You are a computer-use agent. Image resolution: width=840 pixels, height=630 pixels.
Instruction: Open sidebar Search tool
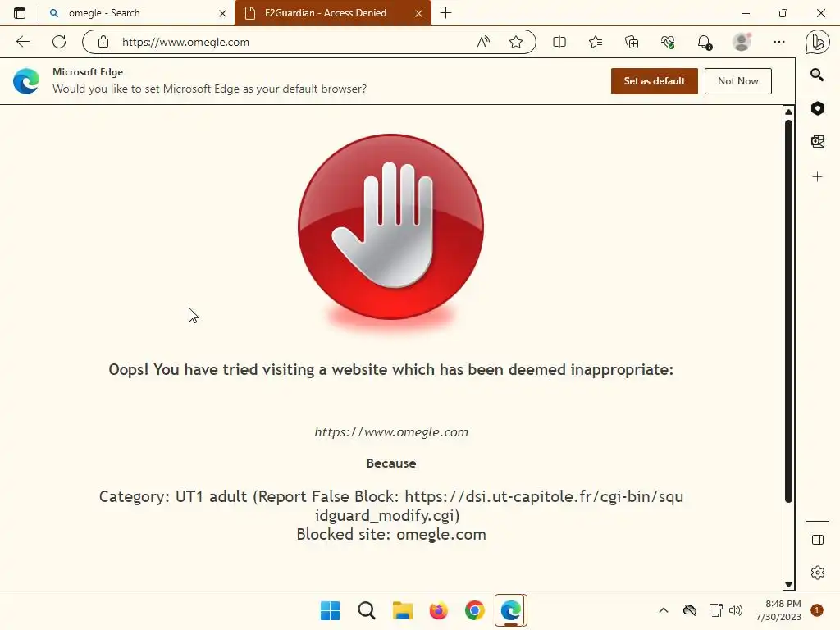[x=817, y=75]
